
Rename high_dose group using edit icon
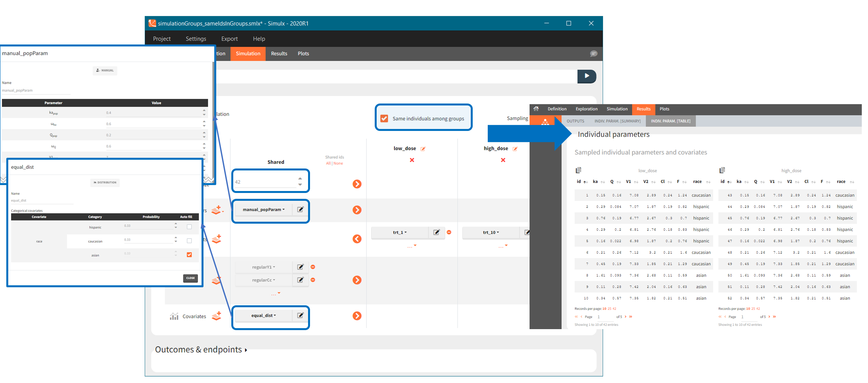pyautogui.click(x=515, y=149)
